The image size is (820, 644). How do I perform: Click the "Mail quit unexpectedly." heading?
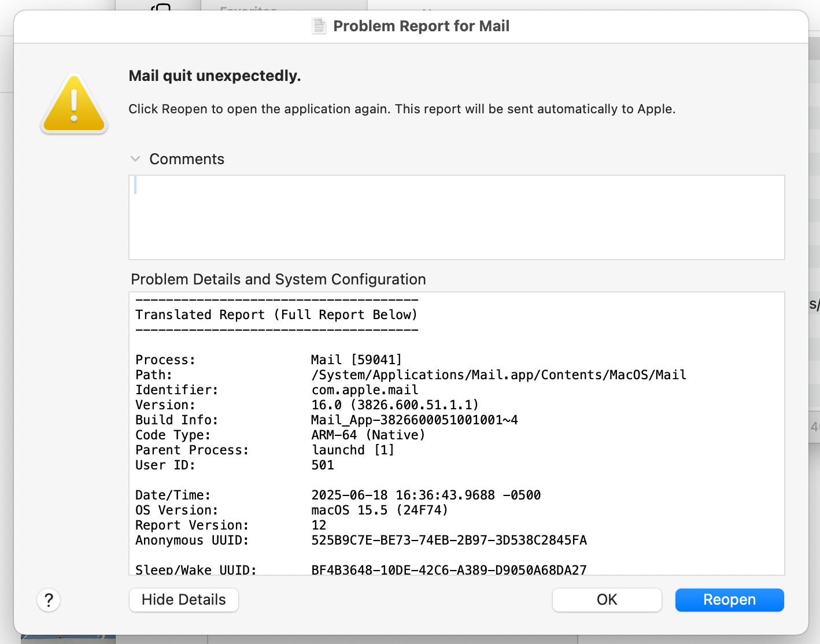[x=215, y=76]
